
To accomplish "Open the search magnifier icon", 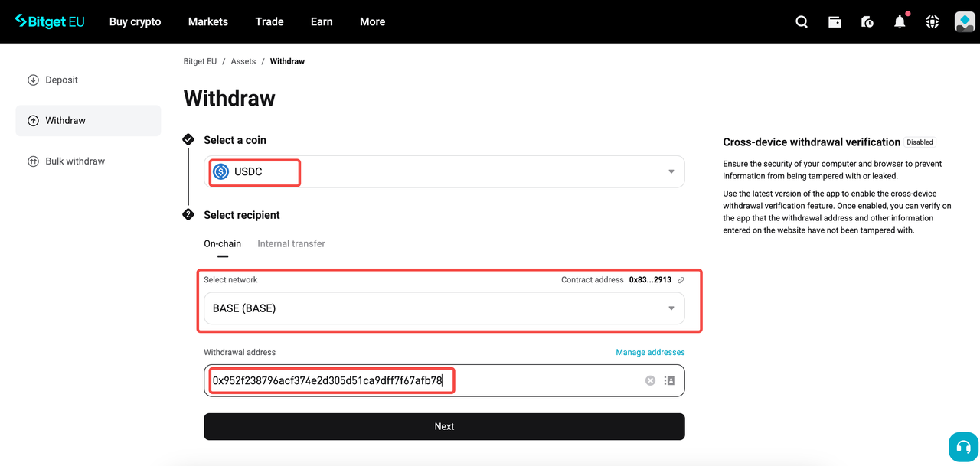I will (802, 21).
